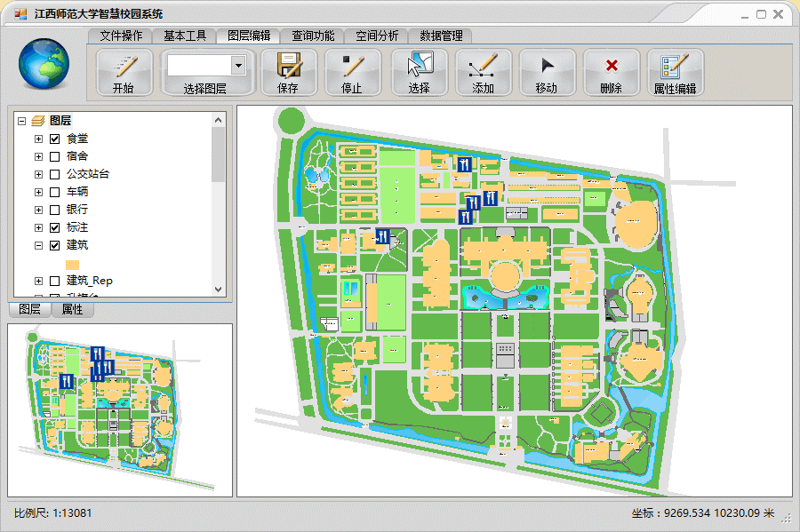Choose the 添加 (Add) feature tool
Screen dimensions: 800x532
tap(483, 67)
